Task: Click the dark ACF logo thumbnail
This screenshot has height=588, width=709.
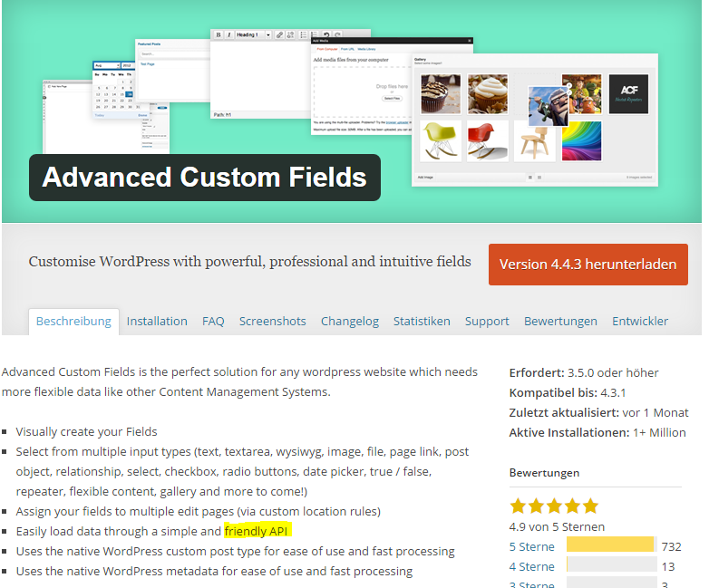Action: [x=629, y=94]
